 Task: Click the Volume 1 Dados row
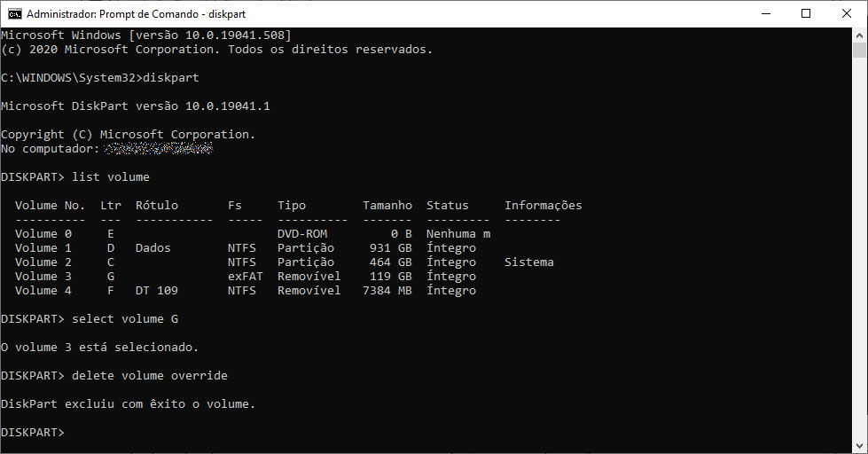[246, 248]
